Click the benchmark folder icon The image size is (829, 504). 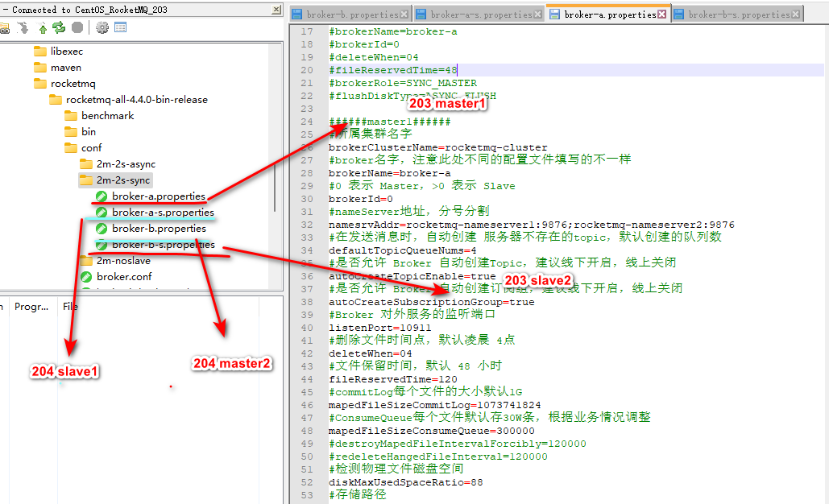click(x=71, y=116)
